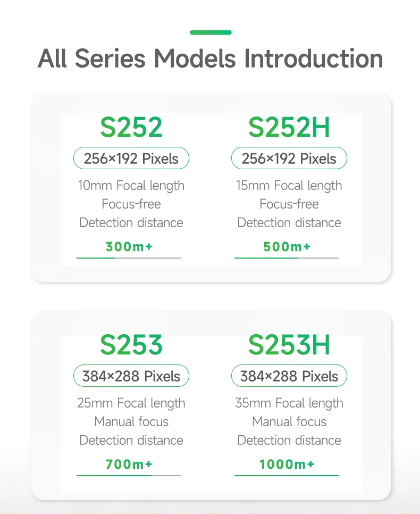Click the 1000m+ detection distance bar

pyautogui.click(x=287, y=476)
